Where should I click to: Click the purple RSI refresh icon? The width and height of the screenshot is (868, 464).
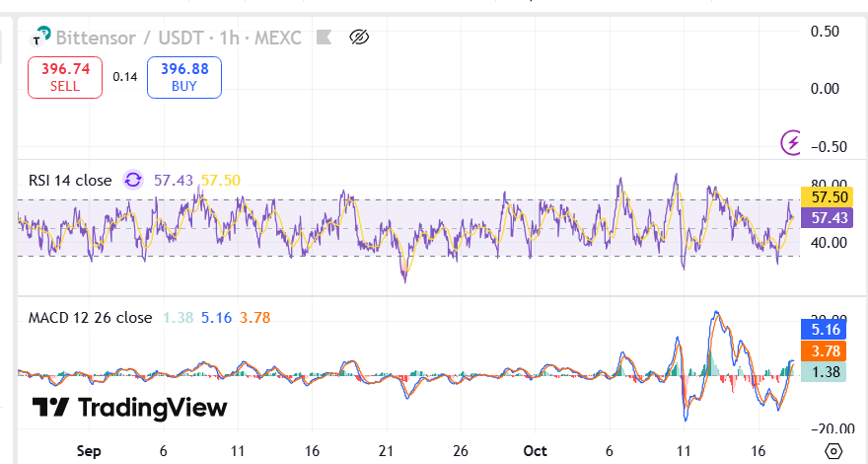tap(132, 181)
